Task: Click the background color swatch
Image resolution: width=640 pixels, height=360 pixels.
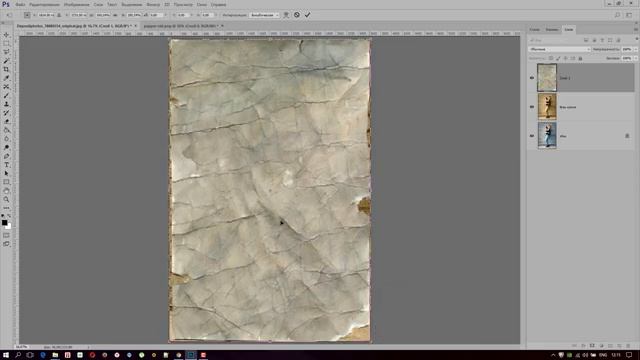Action: click(9, 226)
